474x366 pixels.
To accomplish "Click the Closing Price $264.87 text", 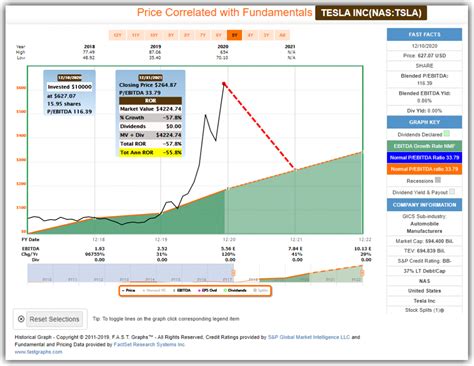I will [148, 85].
